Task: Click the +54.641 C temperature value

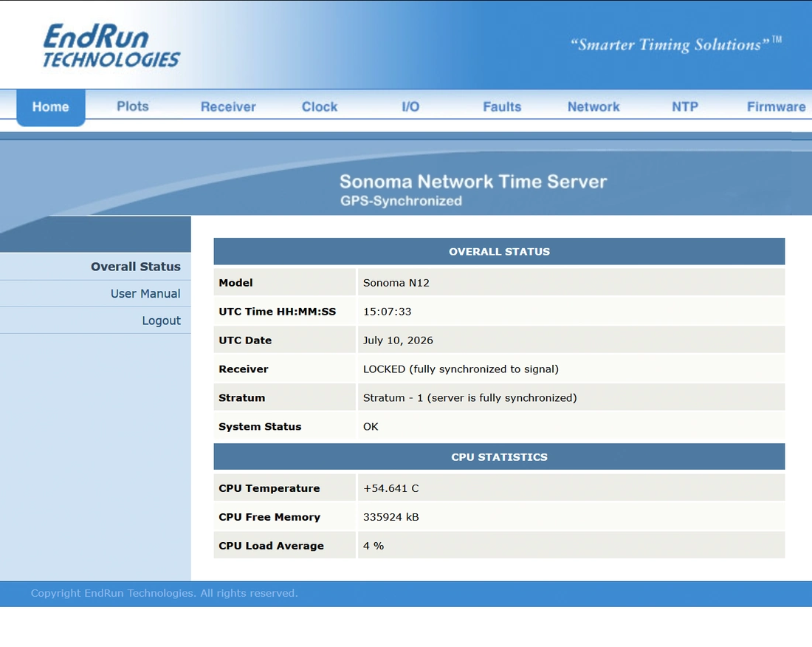Action: [391, 488]
